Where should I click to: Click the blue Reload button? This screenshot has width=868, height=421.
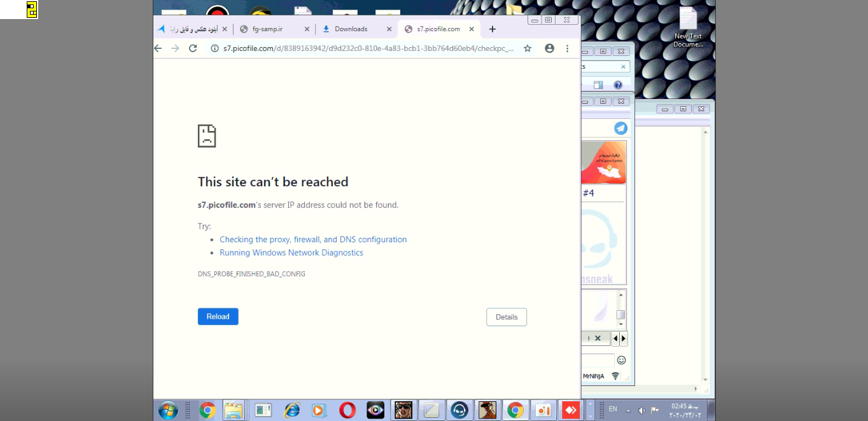tap(218, 317)
